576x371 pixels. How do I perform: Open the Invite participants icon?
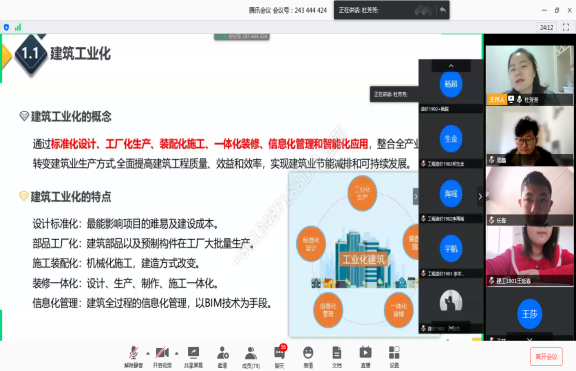coord(222,357)
